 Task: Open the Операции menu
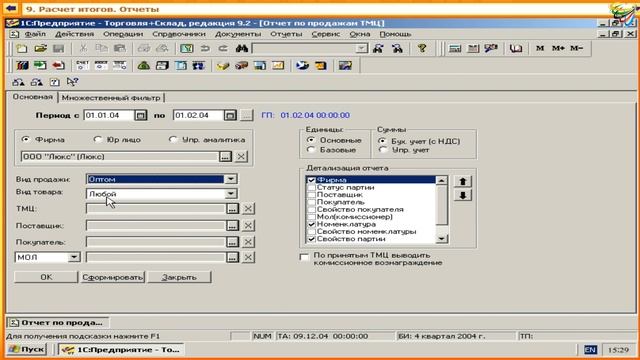click(123, 34)
